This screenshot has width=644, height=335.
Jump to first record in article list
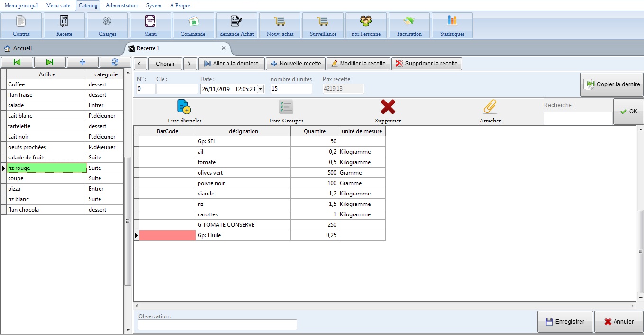[x=17, y=62]
